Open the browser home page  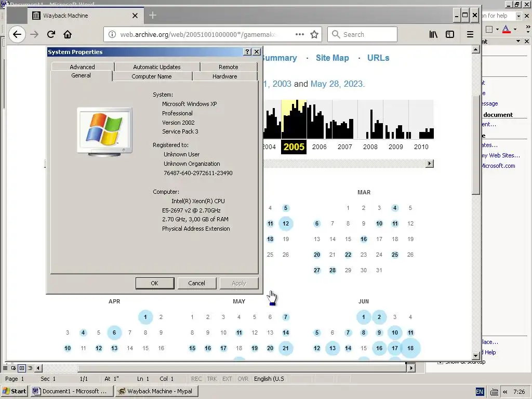click(x=68, y=34)
